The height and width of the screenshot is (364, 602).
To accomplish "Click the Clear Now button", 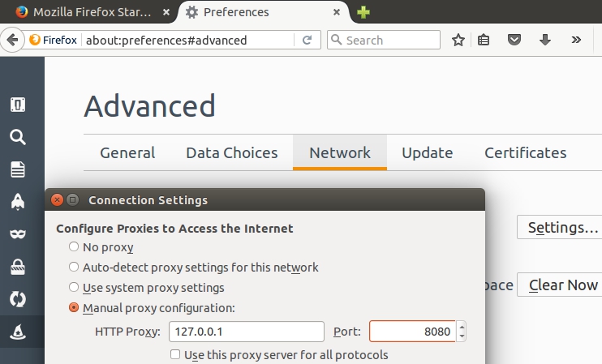I will [x=561, y=285].
